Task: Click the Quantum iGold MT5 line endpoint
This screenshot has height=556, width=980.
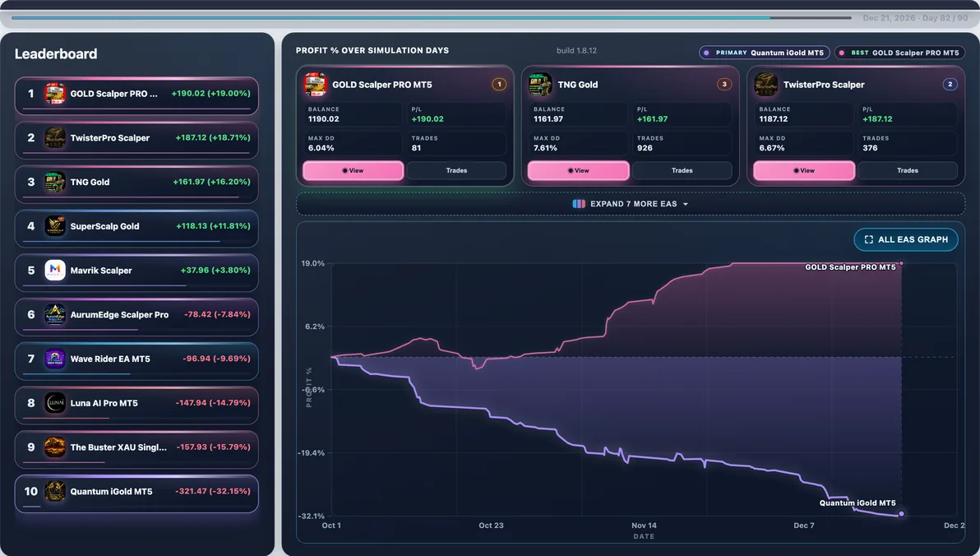Action: (x=901, y=514)
